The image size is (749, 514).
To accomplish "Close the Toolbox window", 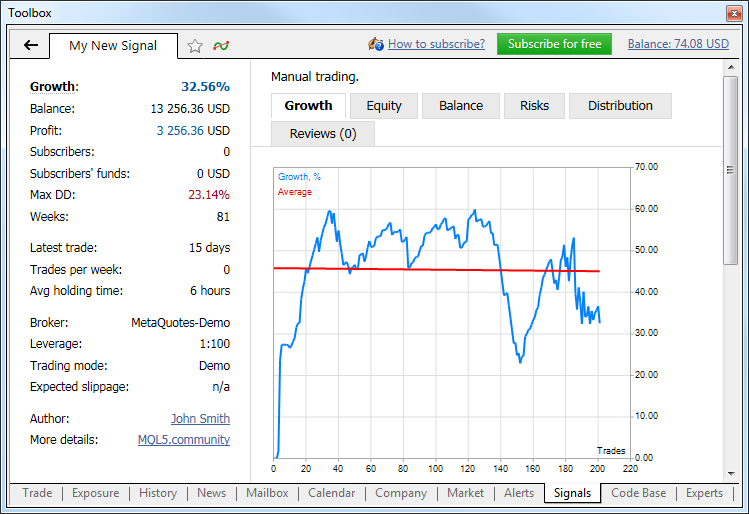I will point(735,13).
